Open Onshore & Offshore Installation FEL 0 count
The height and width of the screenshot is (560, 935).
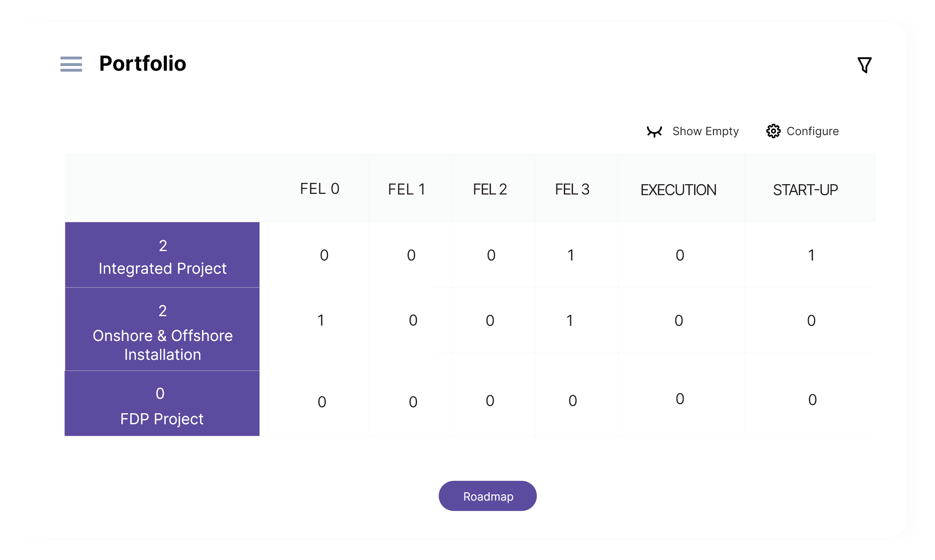320,320
